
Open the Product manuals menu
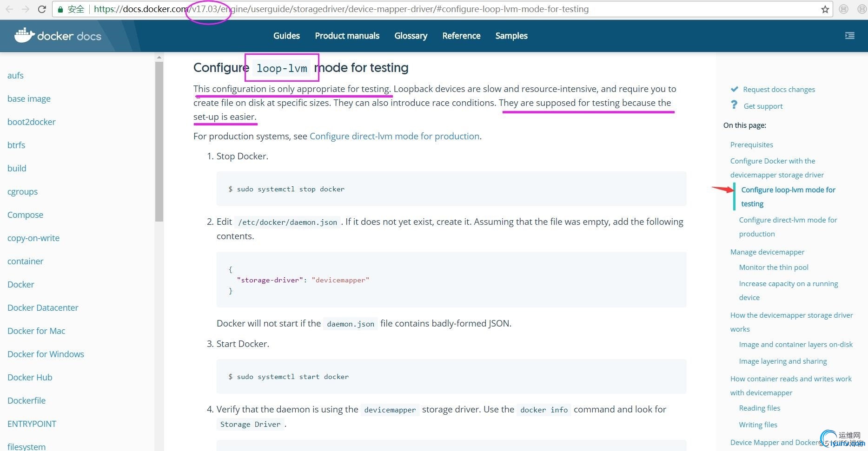(347, 36)
